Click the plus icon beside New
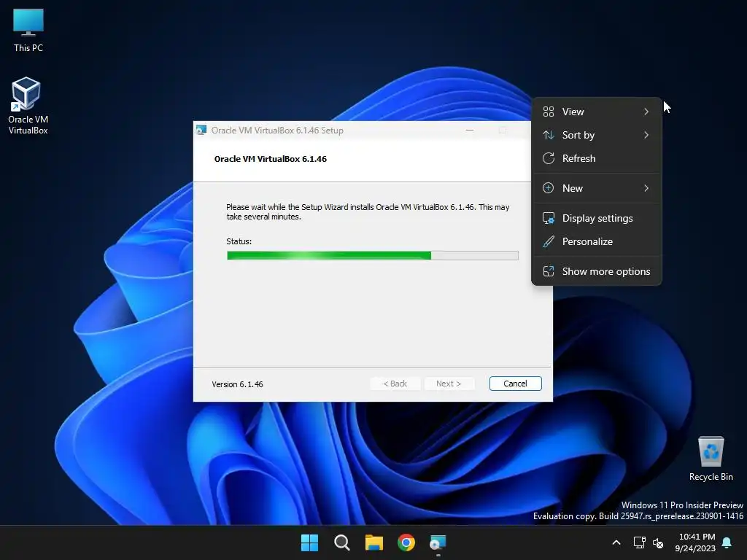Screen dimensions: 747x560 (x=549, y=188)
